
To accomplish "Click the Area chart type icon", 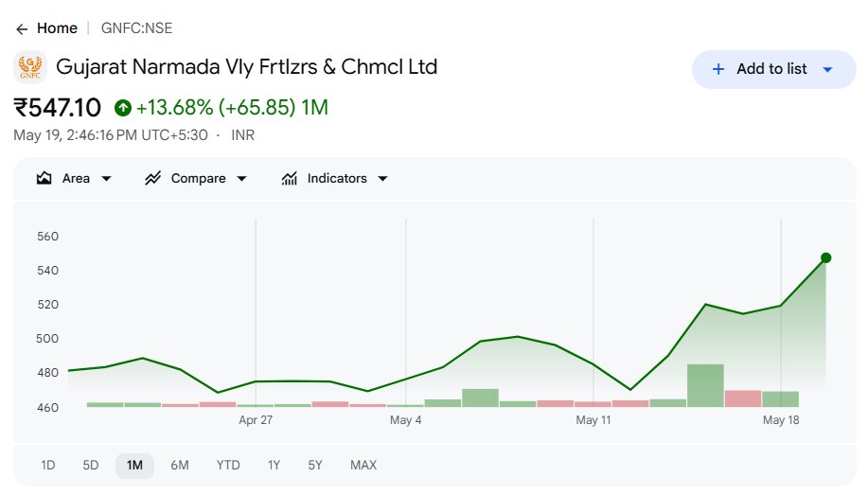I will tap(44, 178).
